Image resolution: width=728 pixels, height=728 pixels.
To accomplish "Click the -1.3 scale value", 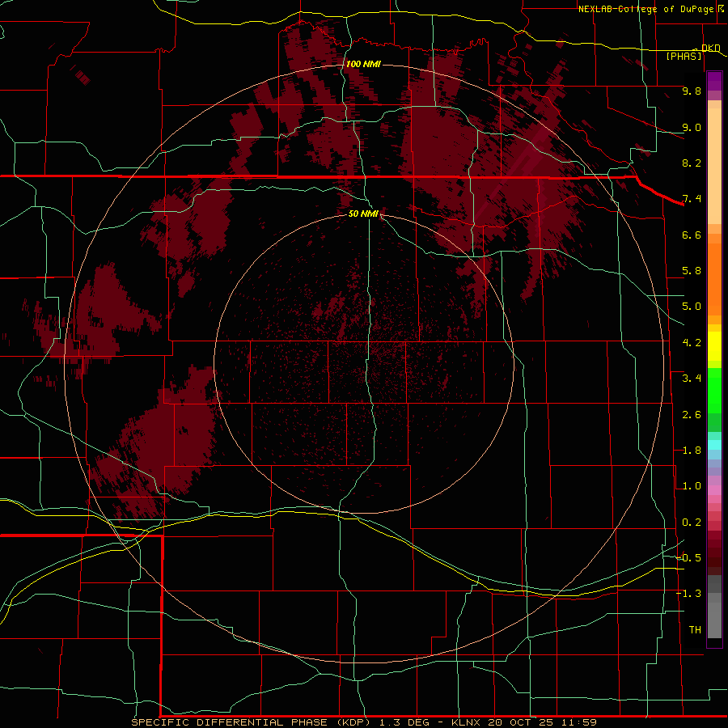I will pyautogui.click(x=689, y=594).
